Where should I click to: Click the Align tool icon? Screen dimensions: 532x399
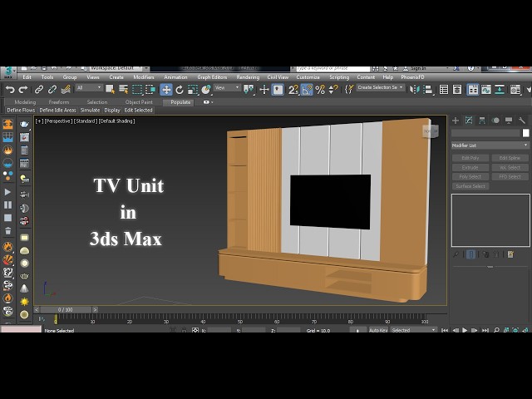click(x=428, y=90)
